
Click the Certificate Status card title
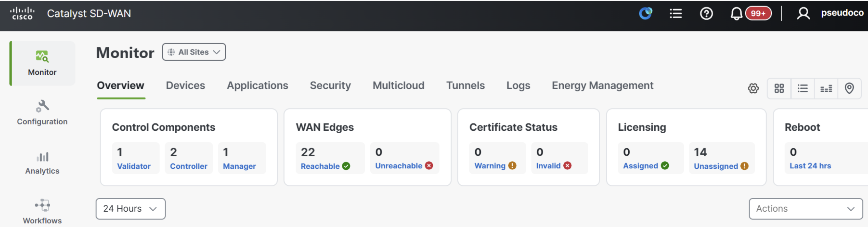click(x=513, y=127)
